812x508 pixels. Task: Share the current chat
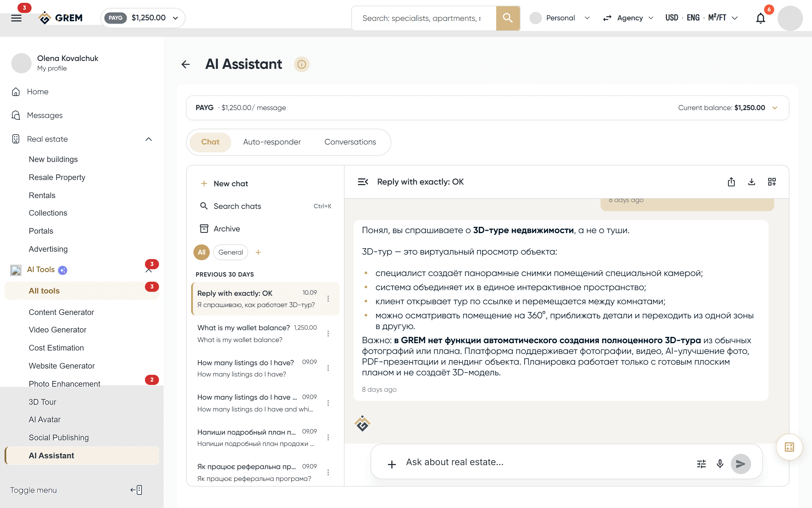(x=731, y=182)
